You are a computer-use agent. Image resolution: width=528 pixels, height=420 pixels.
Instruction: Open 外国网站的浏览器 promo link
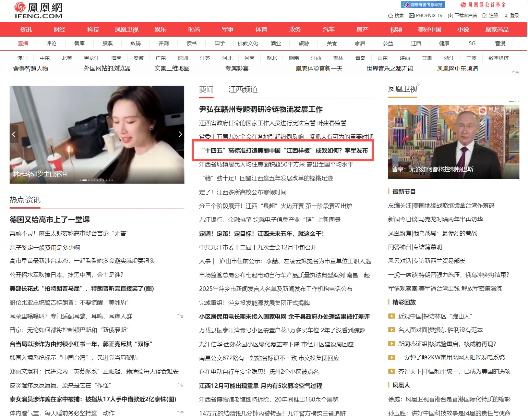[x=107, y=69]
